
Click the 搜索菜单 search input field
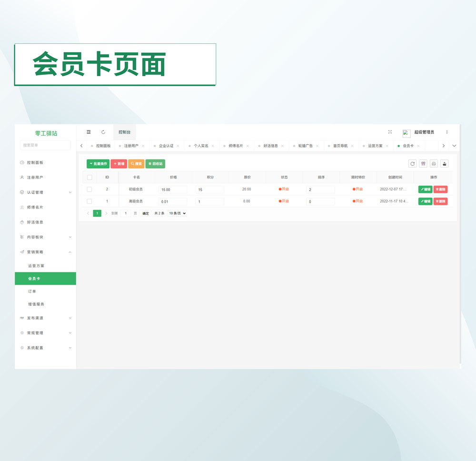coord(45,145)
